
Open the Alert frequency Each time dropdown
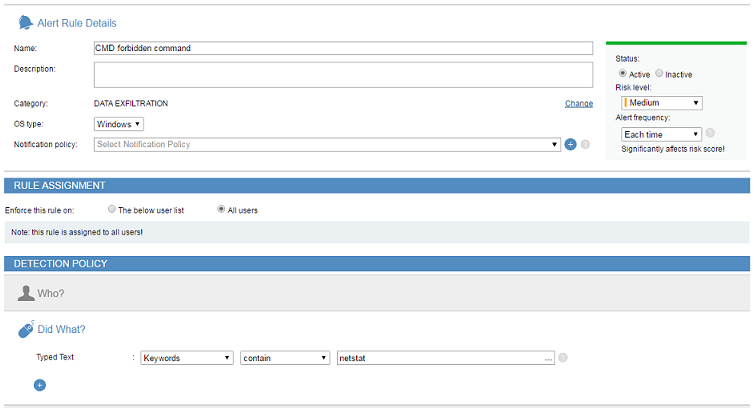662,134
